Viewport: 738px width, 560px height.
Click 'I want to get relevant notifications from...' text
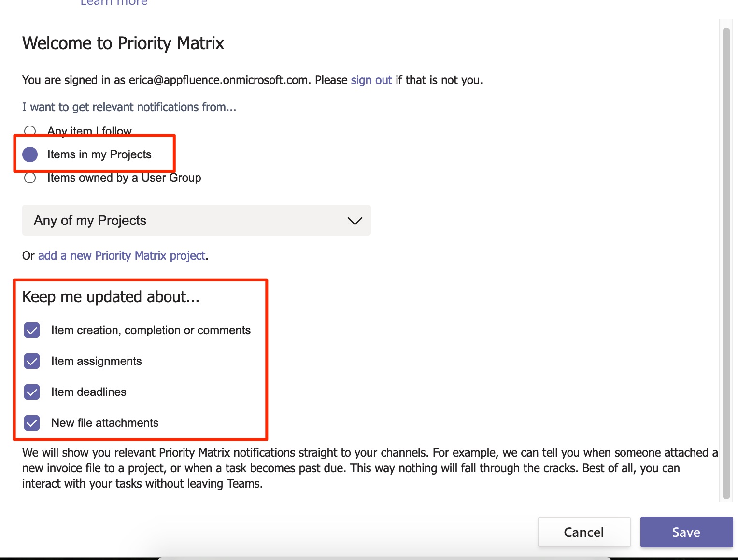click(129, 107)
